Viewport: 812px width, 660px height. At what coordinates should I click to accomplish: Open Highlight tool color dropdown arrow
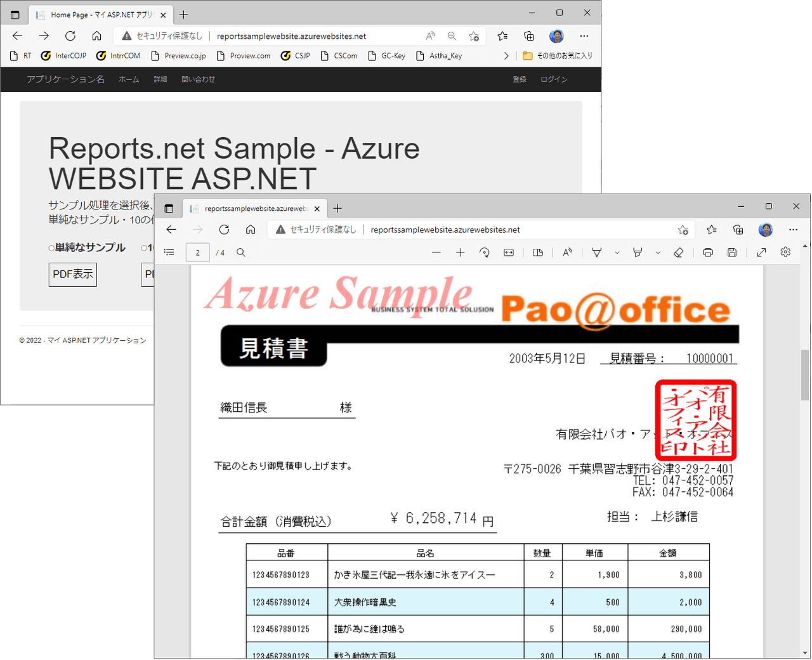point(658,253)
